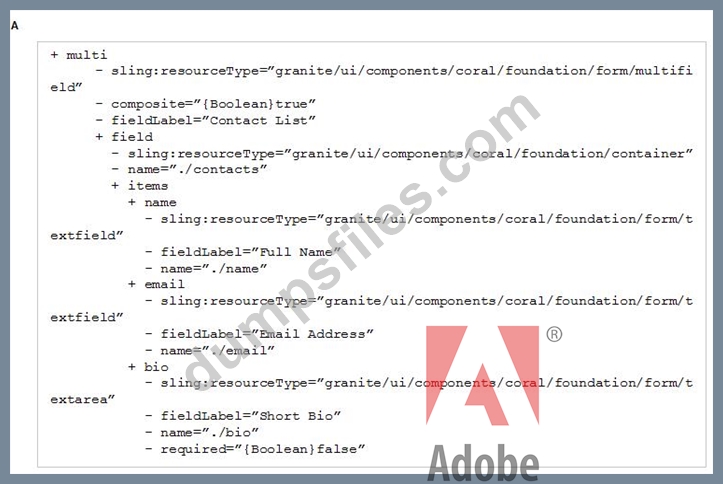The width and height of the screenshot is (723, 484).
Task: Expand the field node plus sign
Action: [x=99, y=137]
